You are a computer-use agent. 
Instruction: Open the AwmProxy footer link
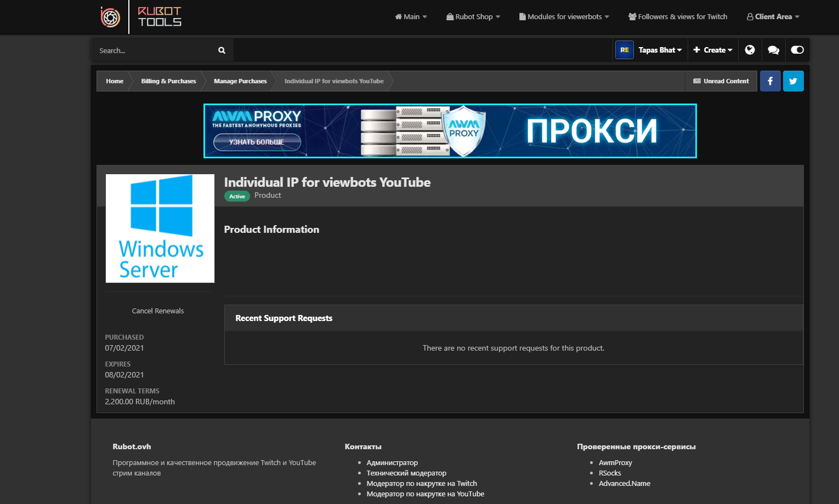615,463
